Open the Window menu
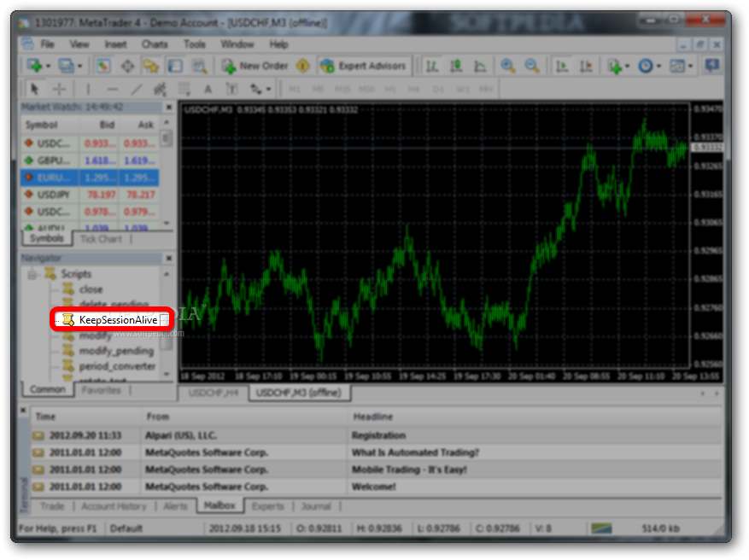Screen dimensions: 749x560 pyautogui.click(x=237, y=44)
